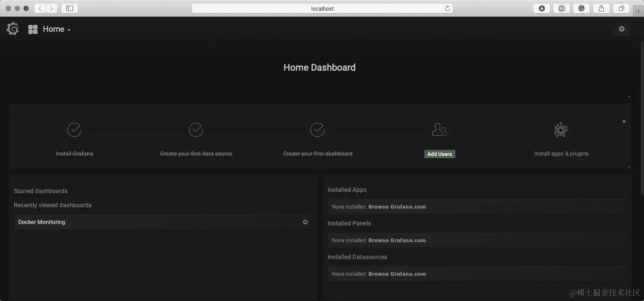Open the Grafana logo side menu
The width and height of the screenshot is (644, 301).
[13, 29]
